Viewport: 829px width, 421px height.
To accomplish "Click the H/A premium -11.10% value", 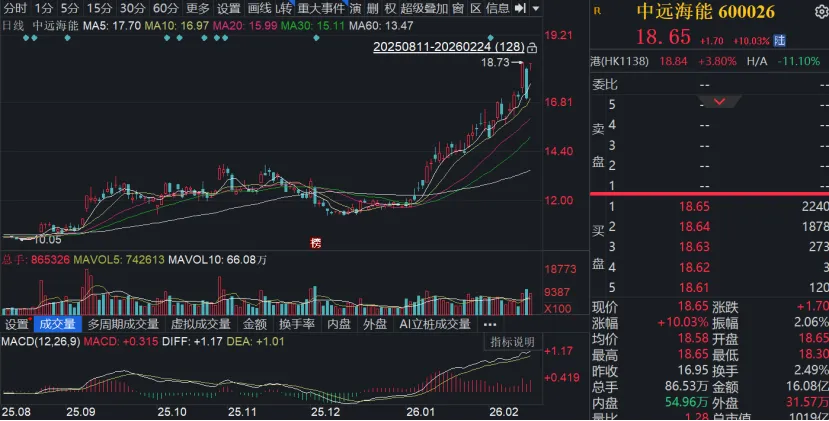I will pos(798,61).
